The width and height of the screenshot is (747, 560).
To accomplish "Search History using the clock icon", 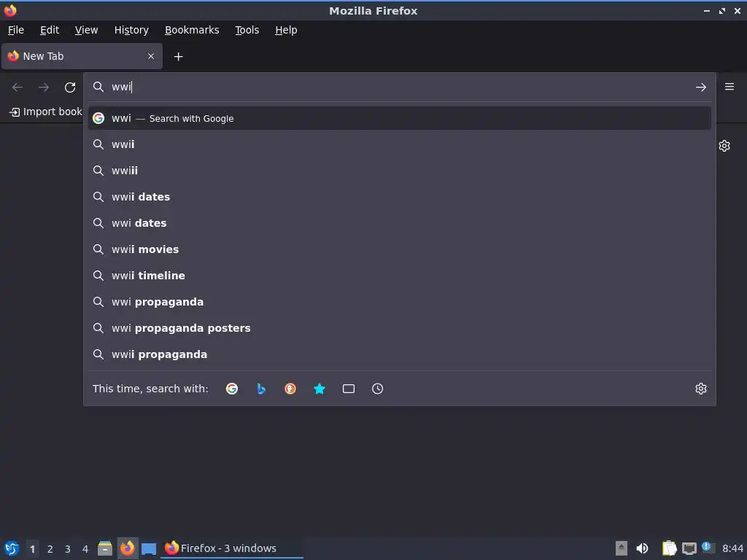I will 377,389.
